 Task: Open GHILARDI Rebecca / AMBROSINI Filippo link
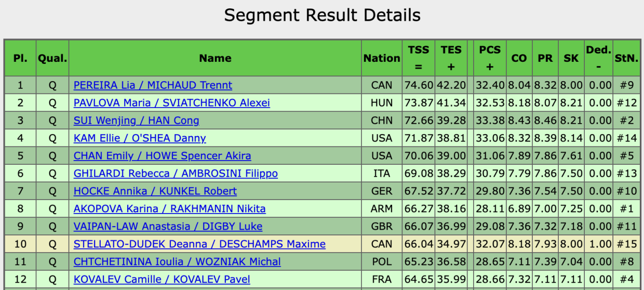(x=176, y=174)
